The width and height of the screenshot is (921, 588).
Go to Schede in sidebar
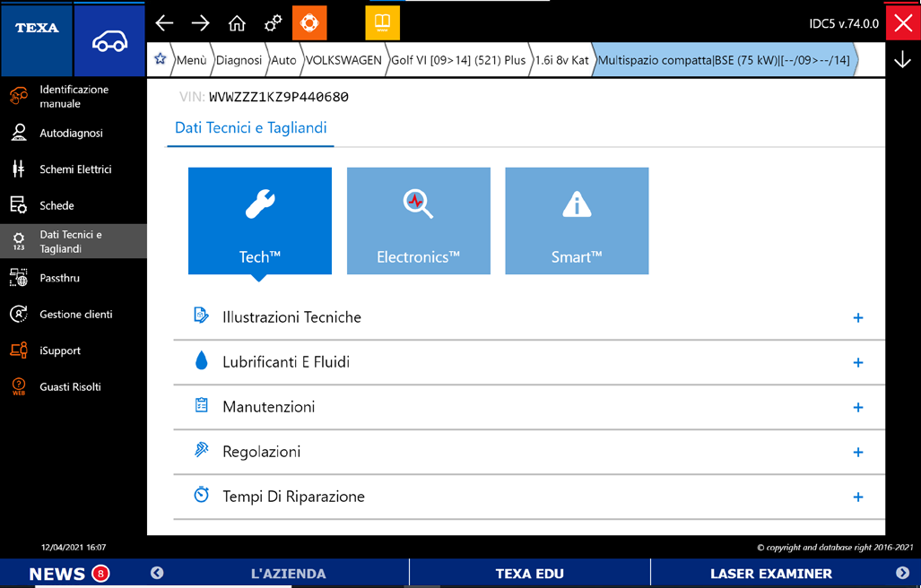(74, 205)
